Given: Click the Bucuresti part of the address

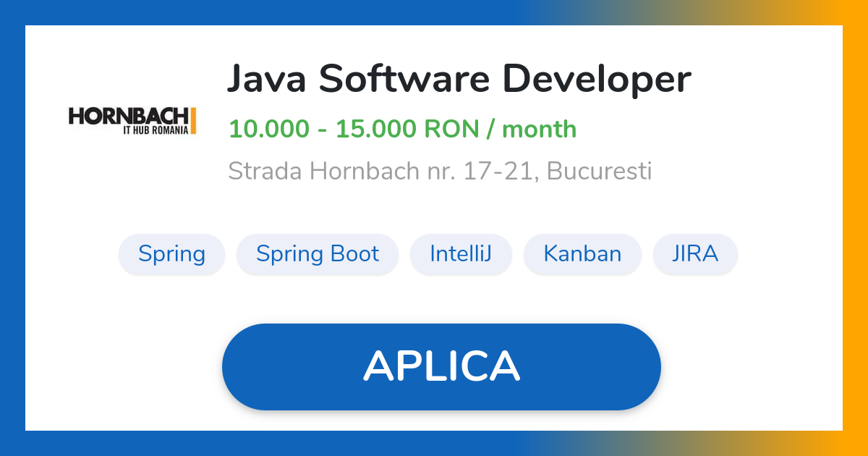Looking at the screenshot, I should coord(602,171).
